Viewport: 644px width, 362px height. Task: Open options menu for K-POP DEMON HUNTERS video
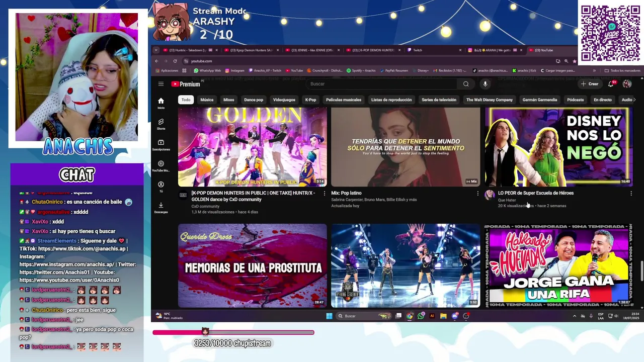tap(324, 193)
